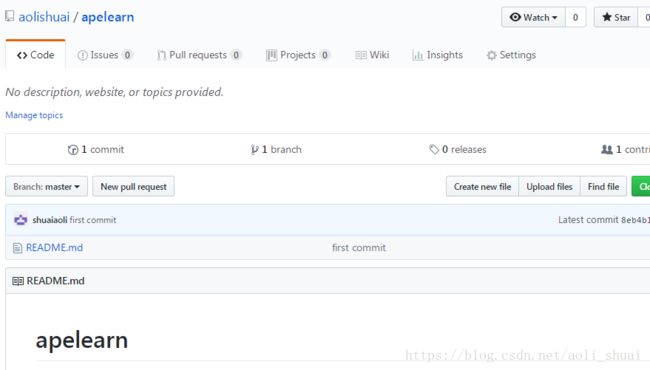Open the README.md file in the file list
The width and height of the screenshot is (650, 370).
(54, 247)
